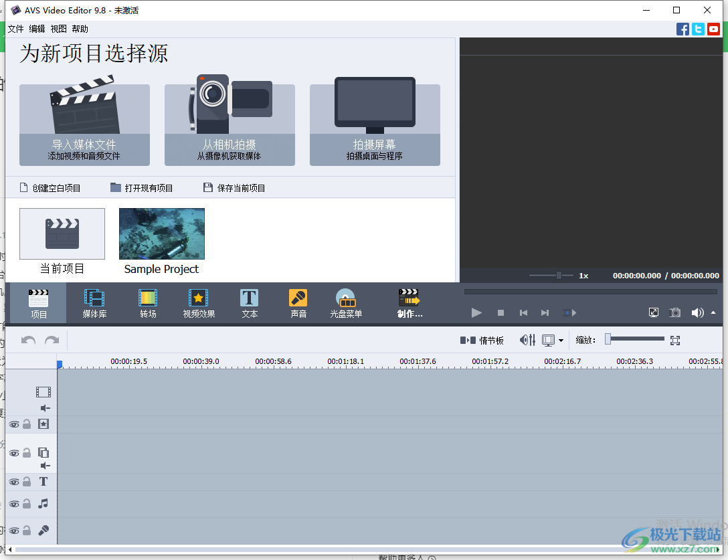Adjust the timeline zoom (缩放) slider
The width and height of the screenshot is (728, 560).
[635, 339]
